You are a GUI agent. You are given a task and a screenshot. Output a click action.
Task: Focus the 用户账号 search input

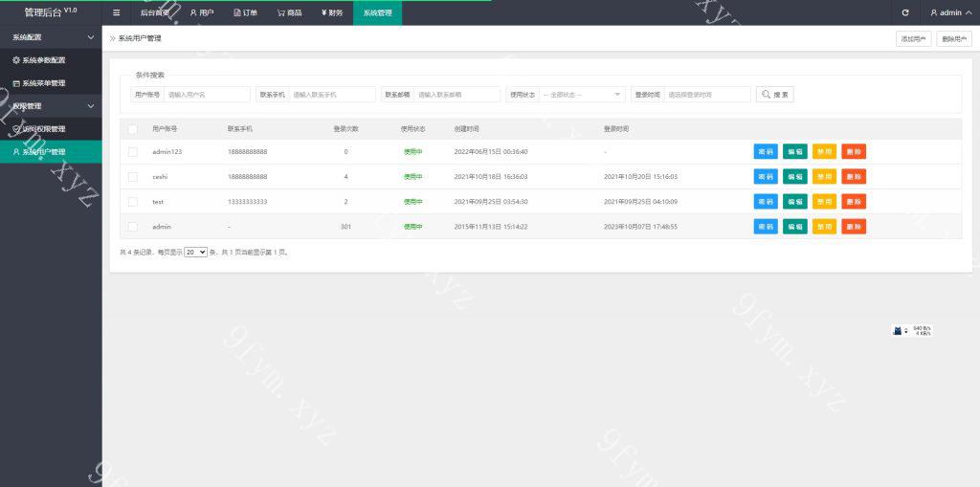[207, 95]
